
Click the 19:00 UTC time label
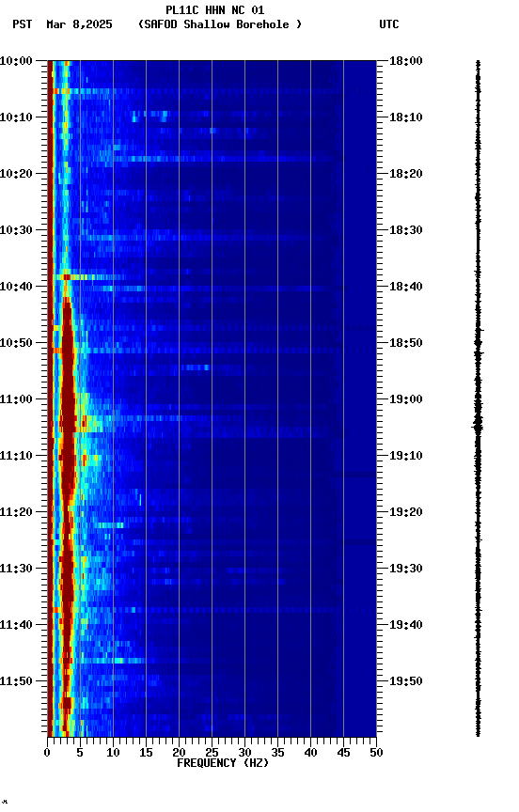click(x=406, y=399)
